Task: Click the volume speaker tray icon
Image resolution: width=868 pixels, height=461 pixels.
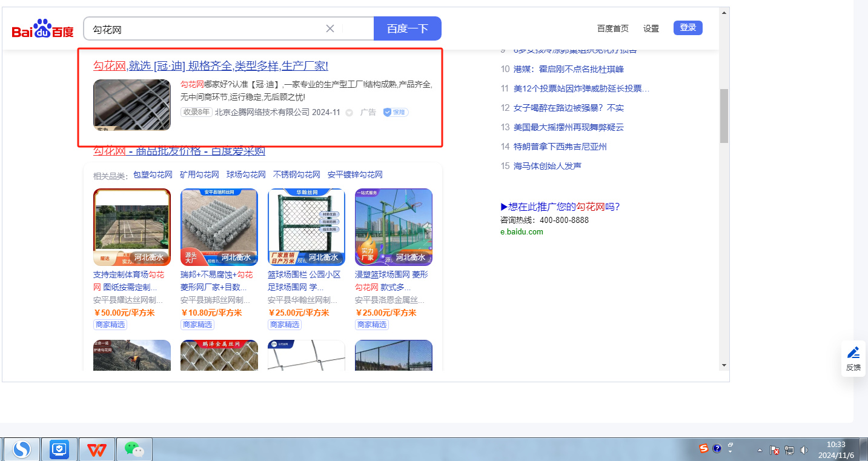Action: coord(804,450)
